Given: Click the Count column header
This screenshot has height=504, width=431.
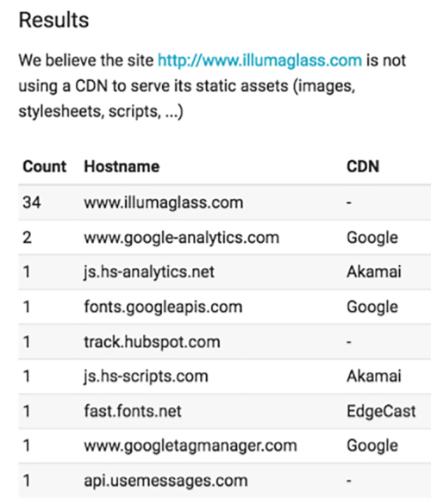Looking at the screenshot, I should [44, 166].
